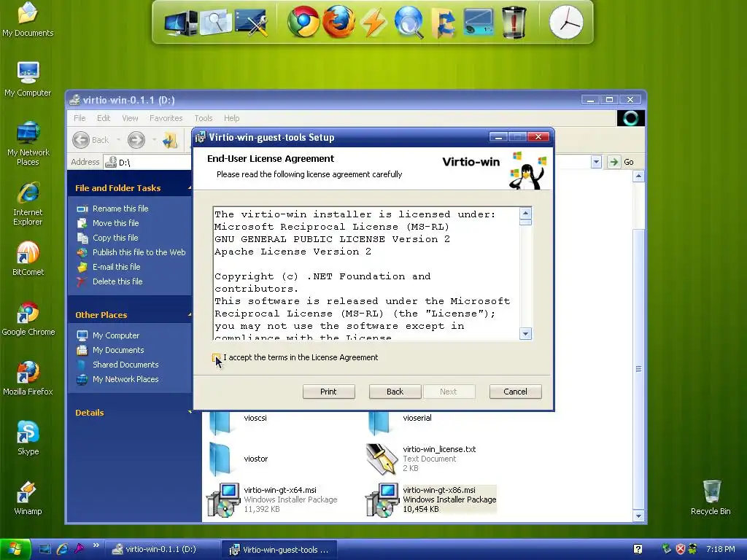Open the computer icon in the top dock
The height and width of the screenshot is (560, 747).
[181, 23]
